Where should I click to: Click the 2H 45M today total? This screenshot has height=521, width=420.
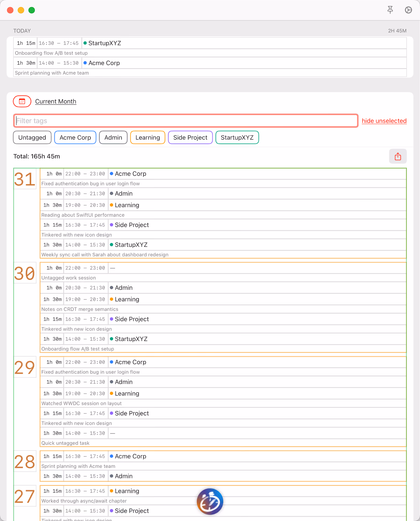pyautogui.click(x=397, y=31)
